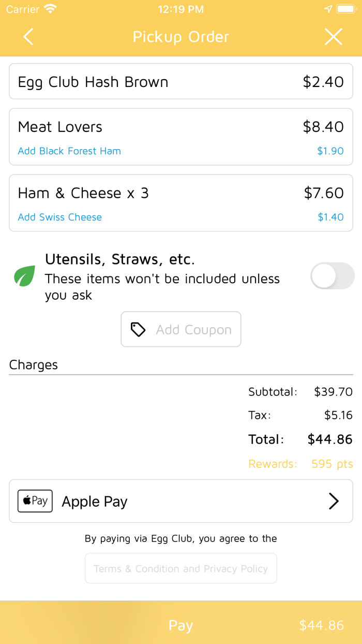Tap the Wi-Fi icon in status bar
The width and height of the screenshot is (362, 644).
50,9
